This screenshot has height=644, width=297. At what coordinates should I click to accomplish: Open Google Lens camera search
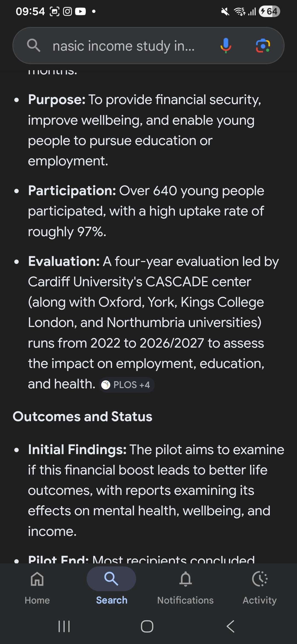point(263,46)
